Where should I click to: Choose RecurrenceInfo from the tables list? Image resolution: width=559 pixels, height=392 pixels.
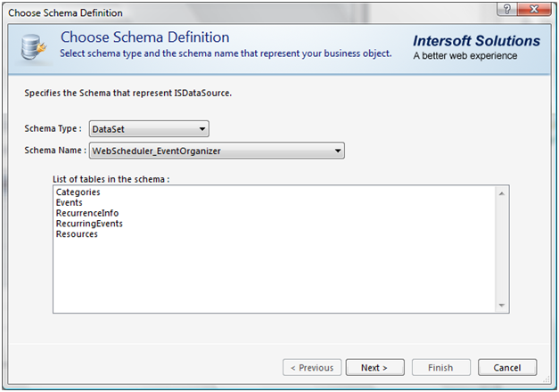pyautogui.click(x=86, y=214)
